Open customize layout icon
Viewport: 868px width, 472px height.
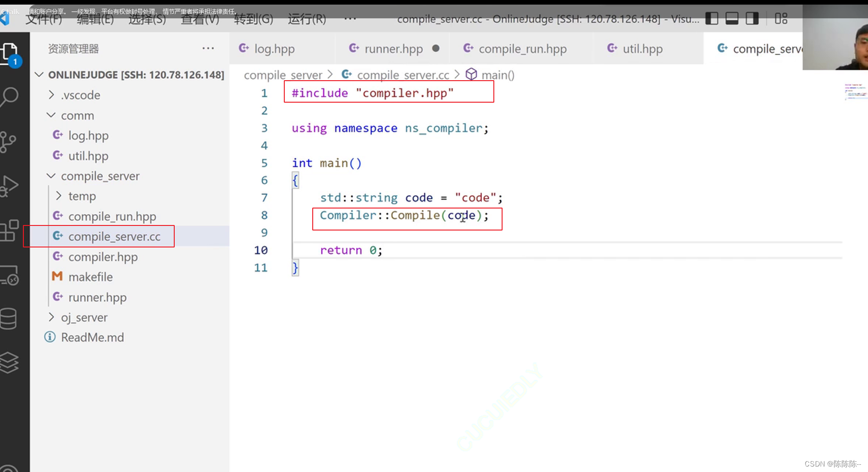point(781,19)
